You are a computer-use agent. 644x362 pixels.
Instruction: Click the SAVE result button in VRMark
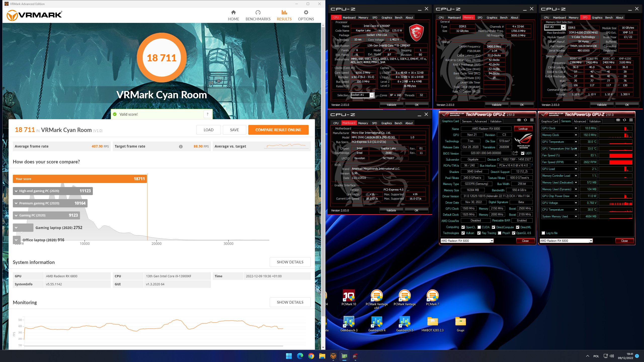click(234, 130)
